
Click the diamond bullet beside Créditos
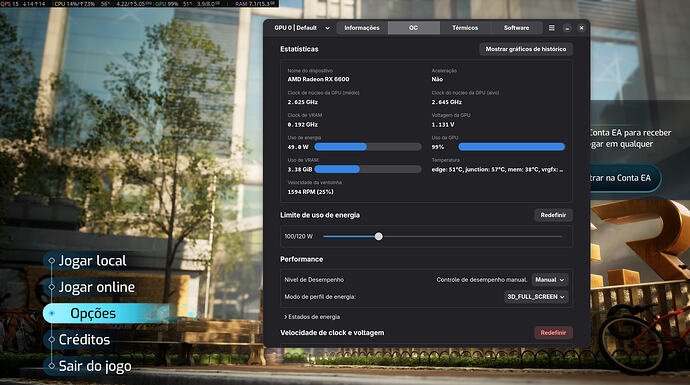pos(51,339)
